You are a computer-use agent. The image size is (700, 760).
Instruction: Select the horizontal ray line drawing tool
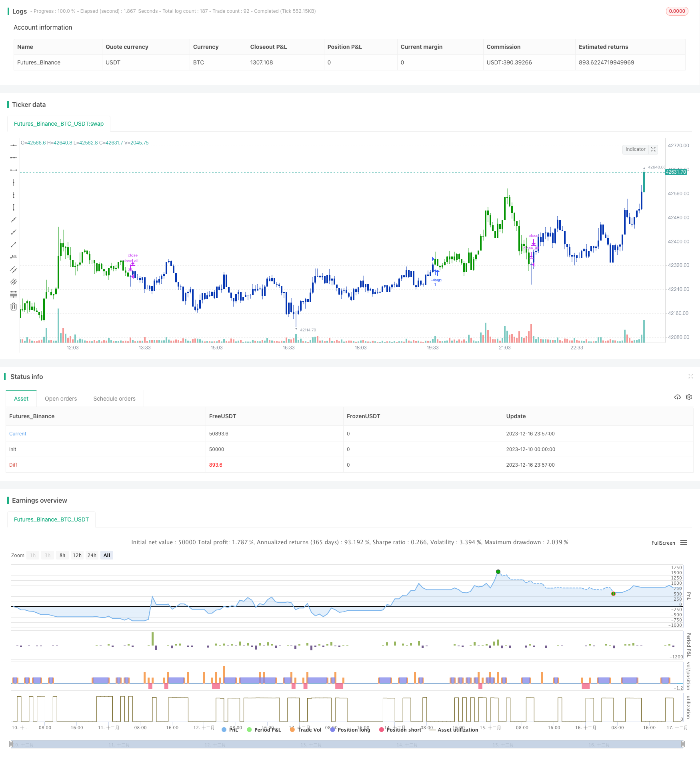14,158
